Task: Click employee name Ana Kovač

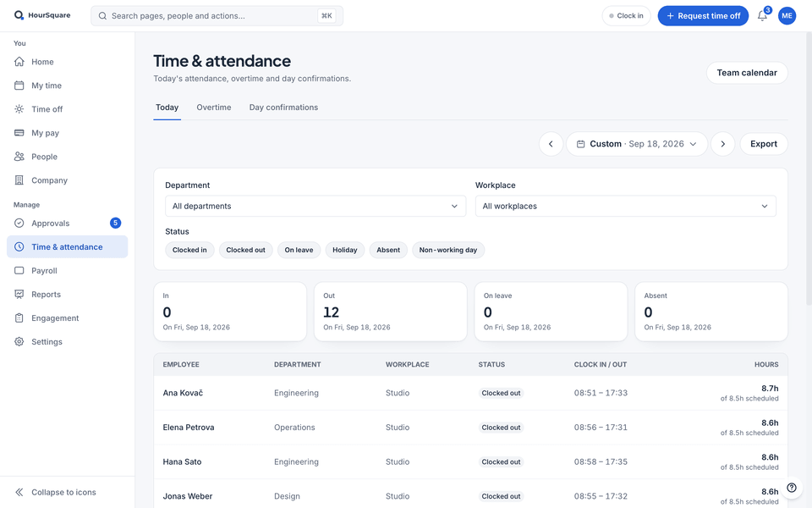Action: pyautogui.click(x=183, y=393)
